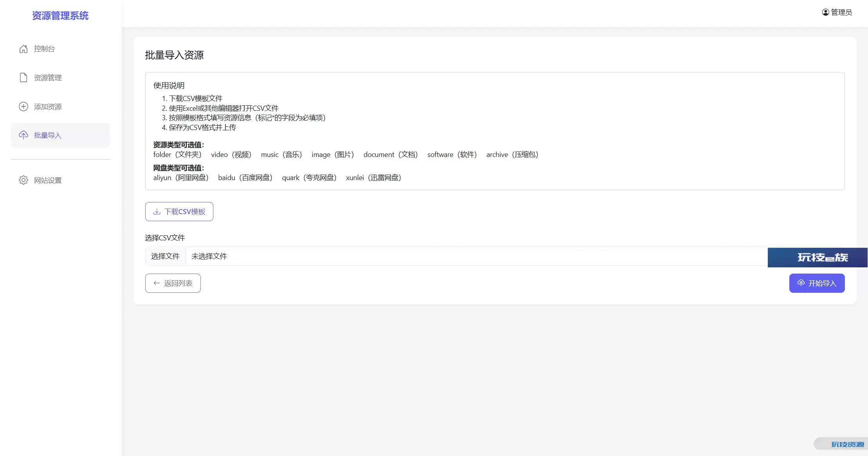868x456 pixels.
Task: Download the CSV template
Action: (179, 211)
